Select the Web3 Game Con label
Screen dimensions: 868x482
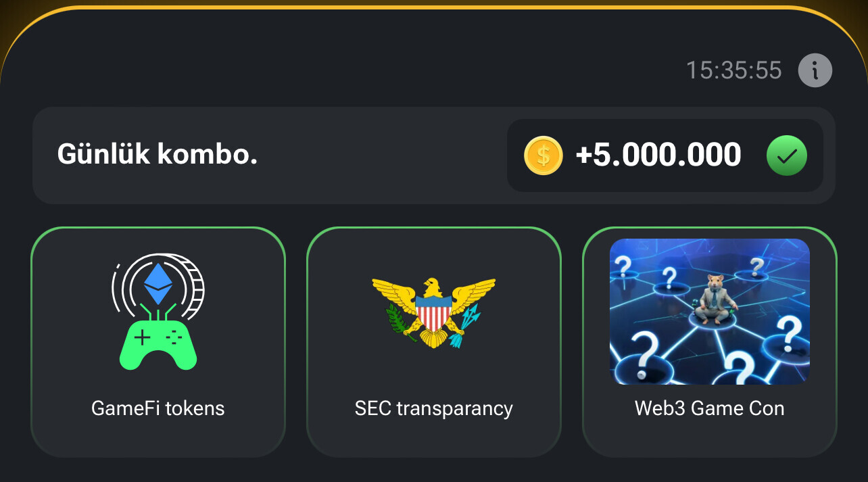[710, 408]
